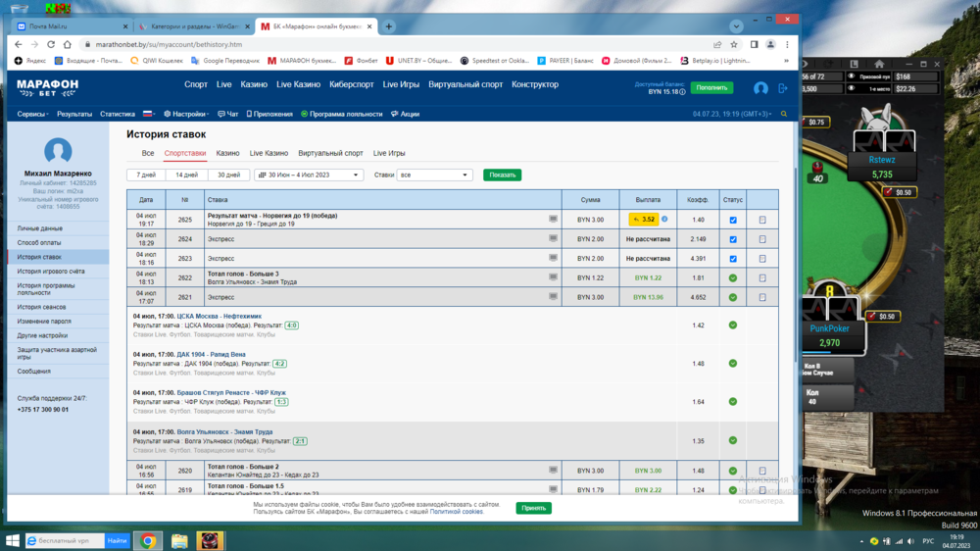Viewport: 980px width, 551px height.
Task: Click the search magnifier in the navigation bar
Action: pos(784,115)
